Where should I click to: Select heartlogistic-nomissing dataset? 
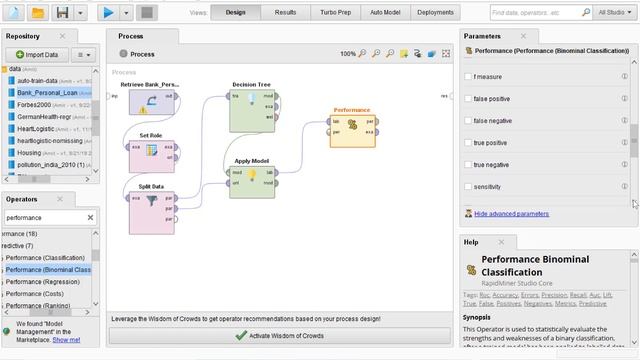pyautogui.click(x=49, y=141)
